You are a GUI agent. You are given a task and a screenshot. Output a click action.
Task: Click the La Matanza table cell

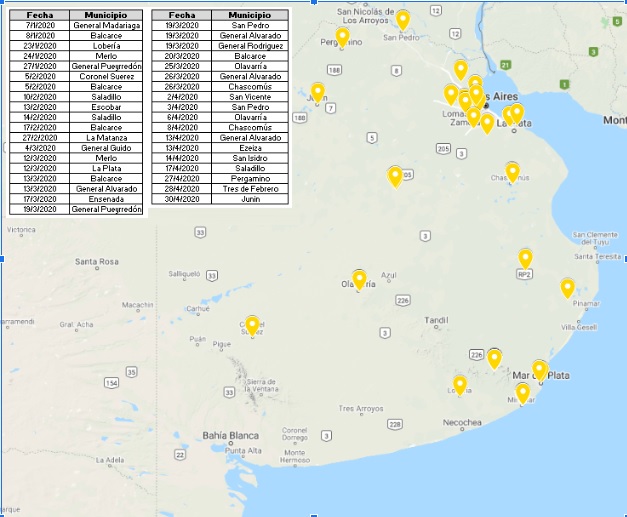pos(106,136)
